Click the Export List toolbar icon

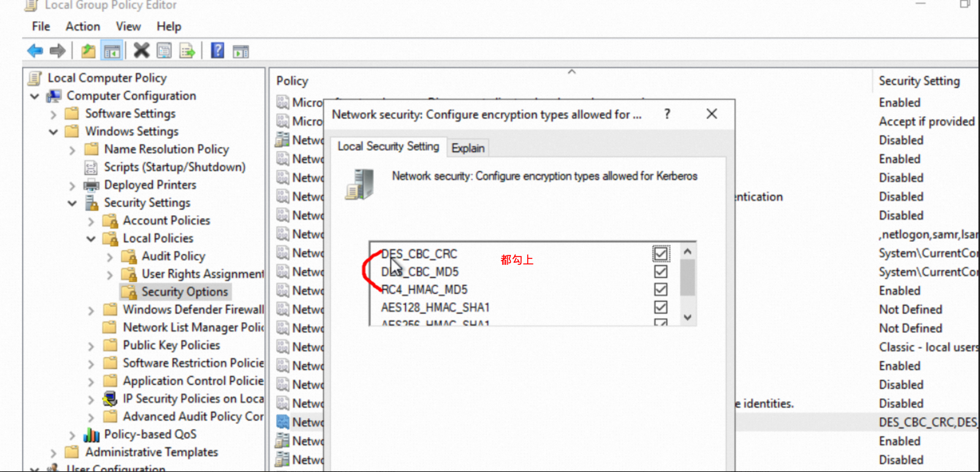187,51
